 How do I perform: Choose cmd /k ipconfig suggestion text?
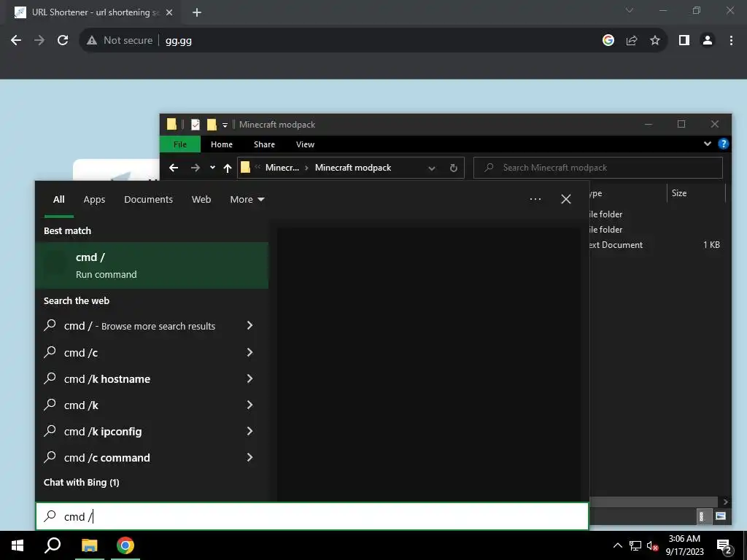point(103,432)
